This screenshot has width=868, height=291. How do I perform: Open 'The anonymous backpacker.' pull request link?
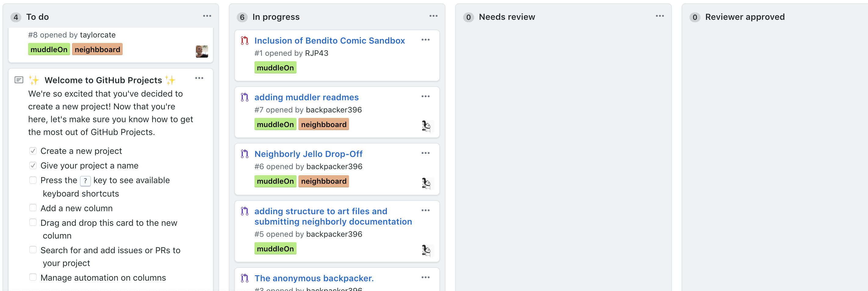(x=314, y=278)
